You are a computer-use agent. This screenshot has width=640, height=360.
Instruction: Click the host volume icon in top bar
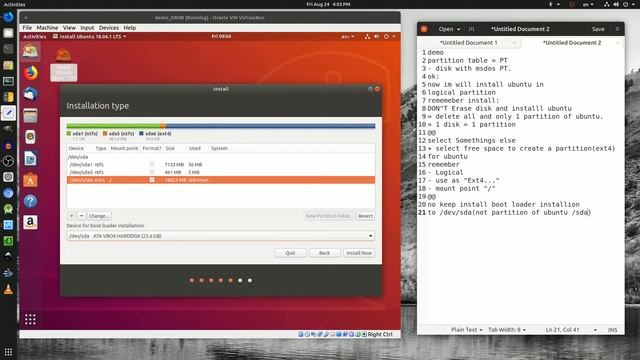616,4
